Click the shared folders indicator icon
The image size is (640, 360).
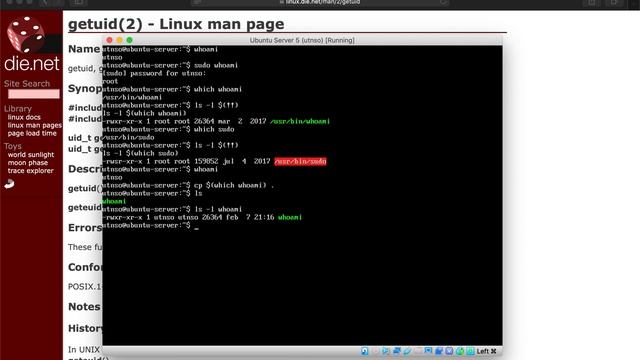pyautogui.click(x=418, y=351)
